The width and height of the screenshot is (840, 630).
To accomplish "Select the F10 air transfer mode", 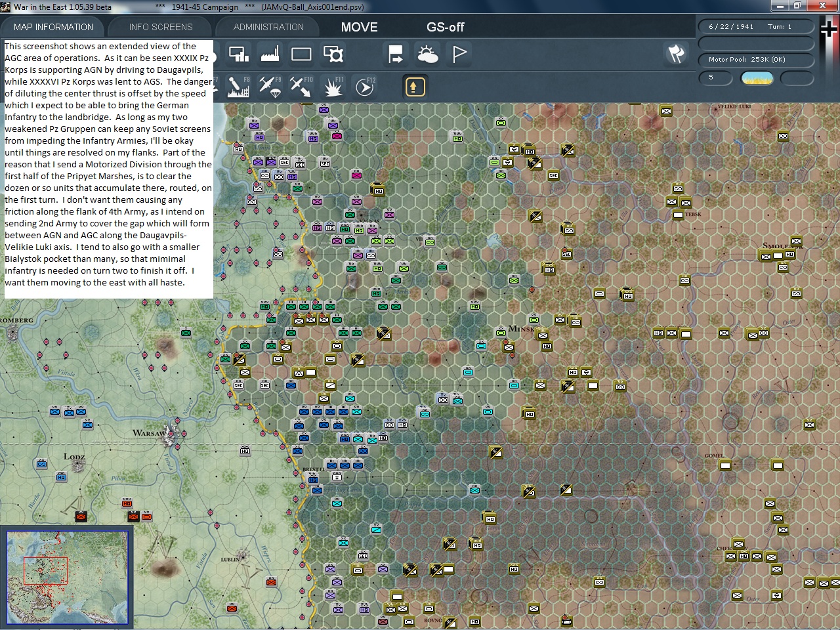I will (301, 87).
